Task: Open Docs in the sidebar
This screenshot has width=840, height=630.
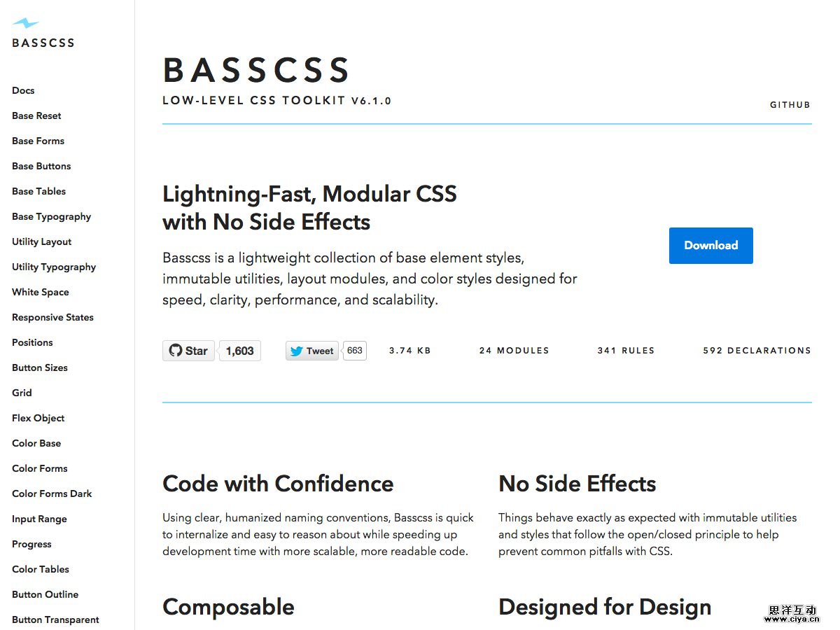Action: pyautogui.click(x=23, y=90)
